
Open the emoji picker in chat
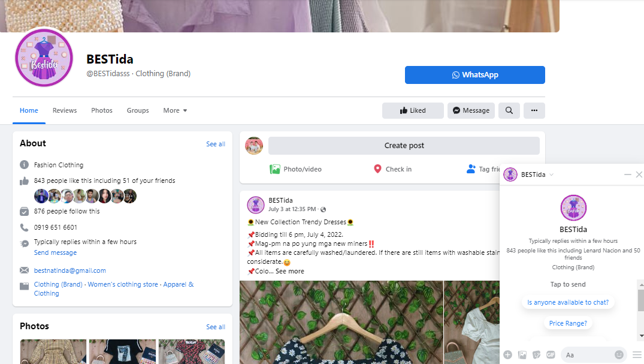[x=619, y=354]
